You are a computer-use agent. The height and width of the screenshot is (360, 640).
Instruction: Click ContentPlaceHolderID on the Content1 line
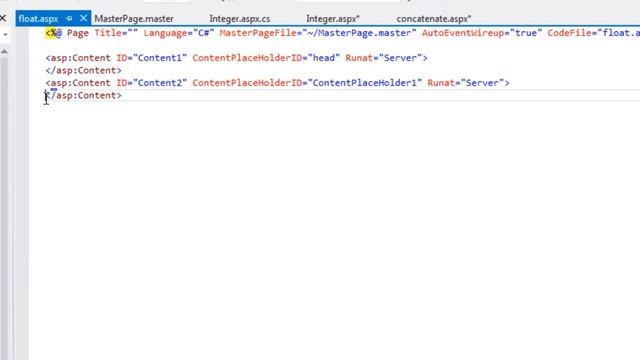[x=247, y=58]
